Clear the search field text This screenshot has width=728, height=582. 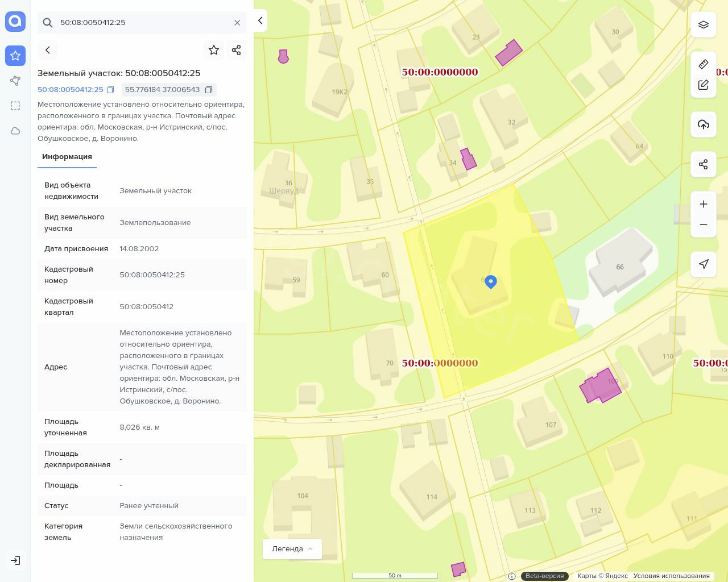237,23
